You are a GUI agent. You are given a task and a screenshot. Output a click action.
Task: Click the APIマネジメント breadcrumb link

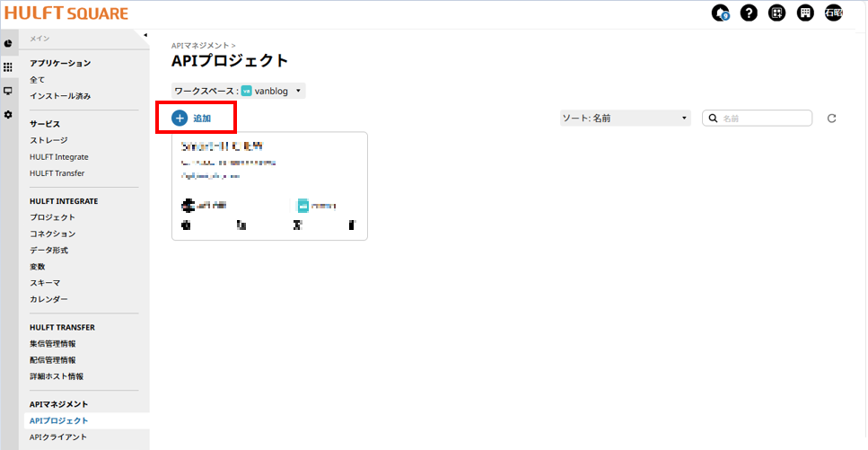point(201,46)
